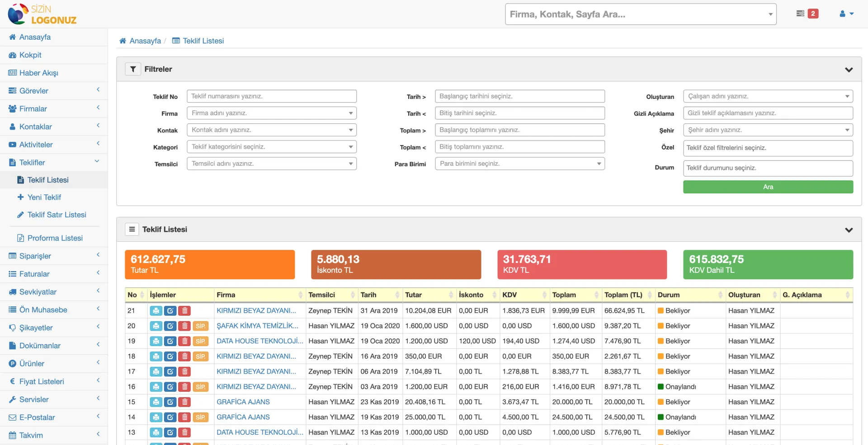Click the Anasayfa breadcrumb link
This screenshot has width=868, height=445.
pyautogui.click(x=145, y=41)
